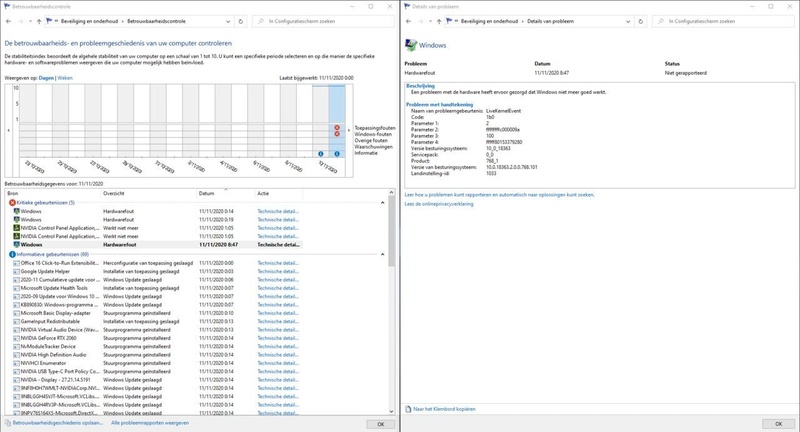Screen dimensions: 800x432
Task: Click OK in the Betrouwbaarheidscontrole window
Action: click(x=381, y=424)
